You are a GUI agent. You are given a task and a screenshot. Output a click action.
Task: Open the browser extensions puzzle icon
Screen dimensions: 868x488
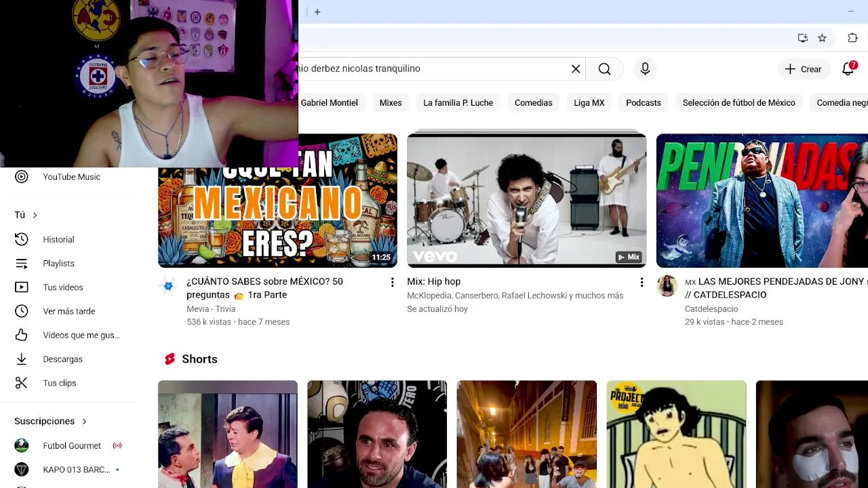[x=852, y=38]
